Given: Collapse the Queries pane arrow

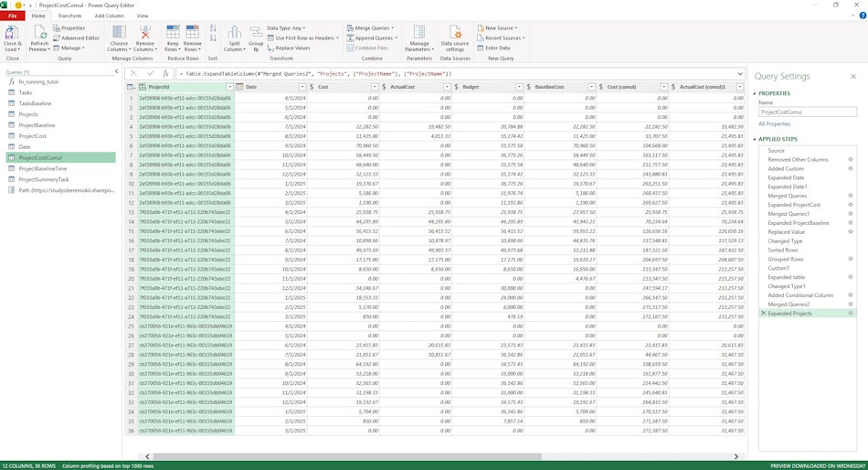Looking at the screenshot, I should coord(116,71).
